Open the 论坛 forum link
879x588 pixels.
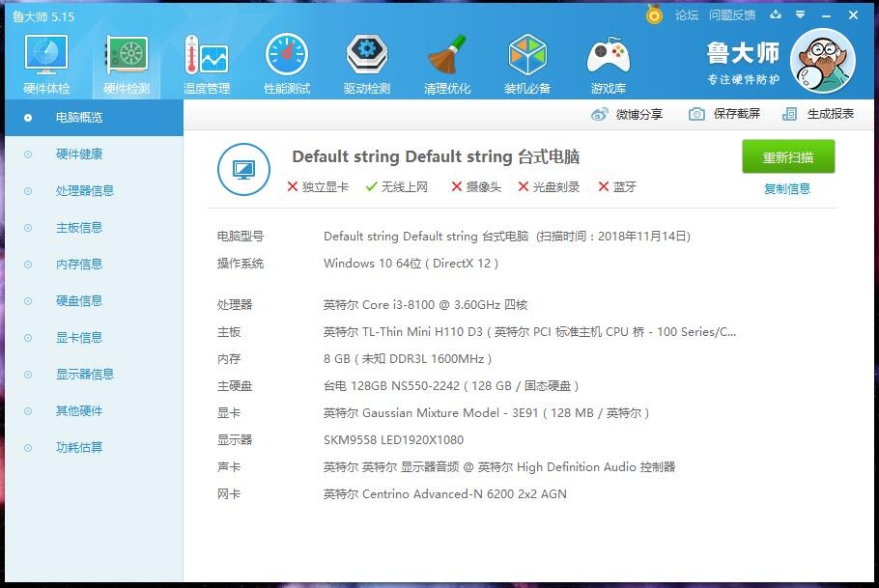click(688, 15)
